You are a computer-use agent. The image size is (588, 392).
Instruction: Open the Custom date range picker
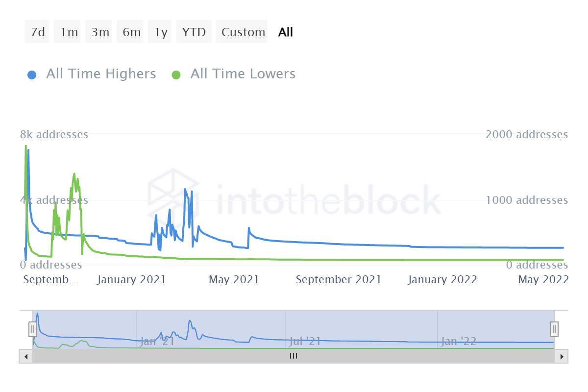click(x=243, y=32)
